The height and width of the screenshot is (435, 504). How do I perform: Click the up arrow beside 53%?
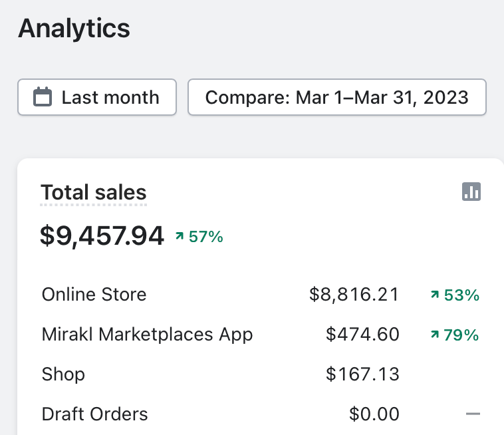click(435, 295)
